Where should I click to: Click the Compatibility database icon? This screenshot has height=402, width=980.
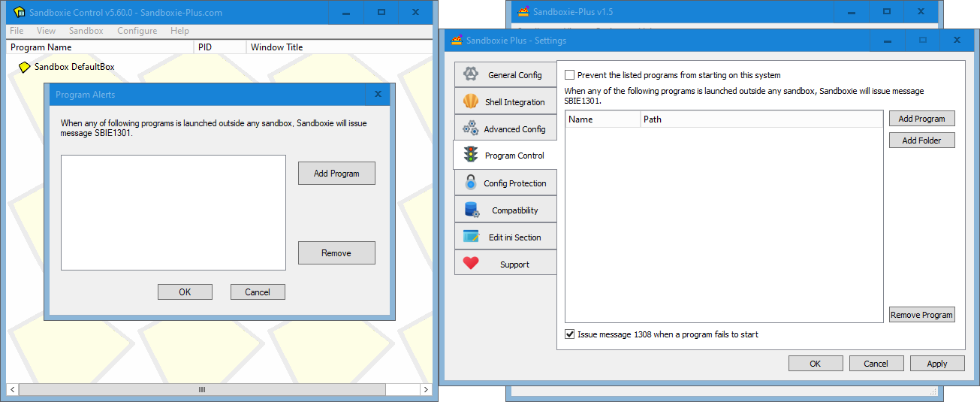(x=471, y=210)
